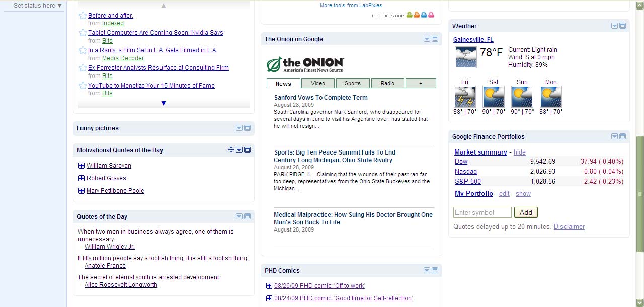Click the plus tab in The Onion

click(421, 83)
